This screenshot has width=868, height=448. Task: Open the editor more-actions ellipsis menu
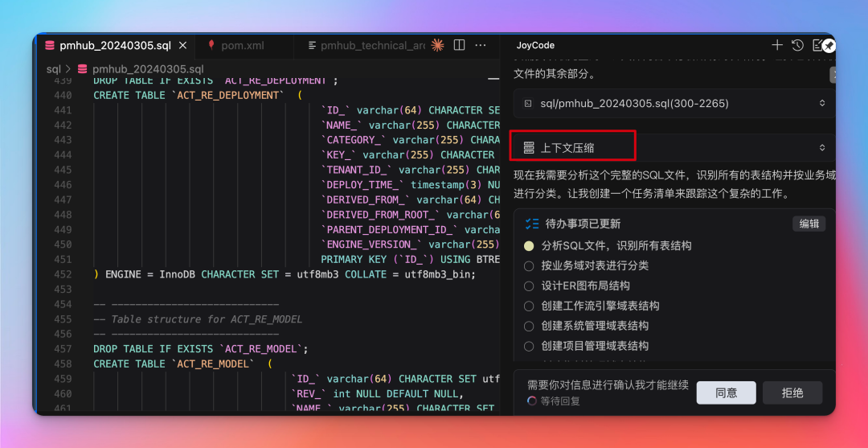(481, 45)
